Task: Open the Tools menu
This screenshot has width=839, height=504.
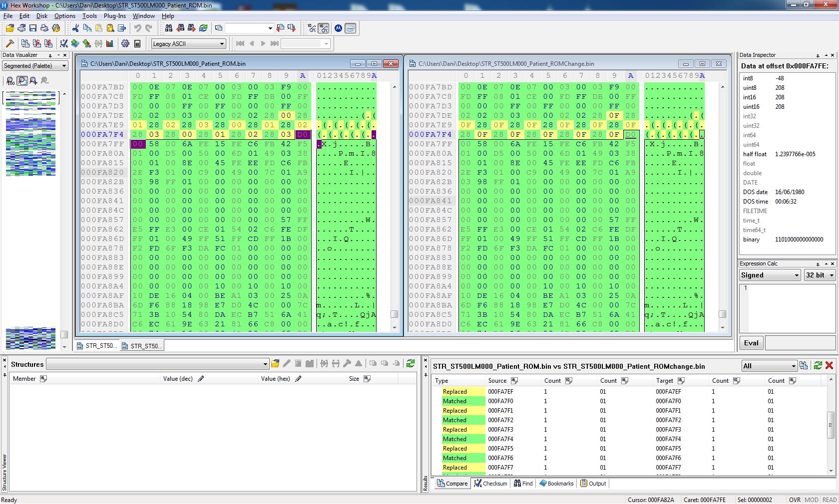Action: 89,16
